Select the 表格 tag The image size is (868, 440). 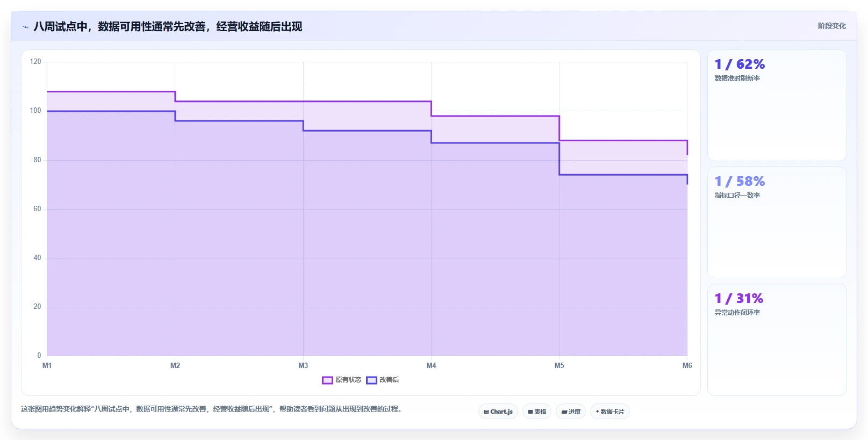[537, 412]
